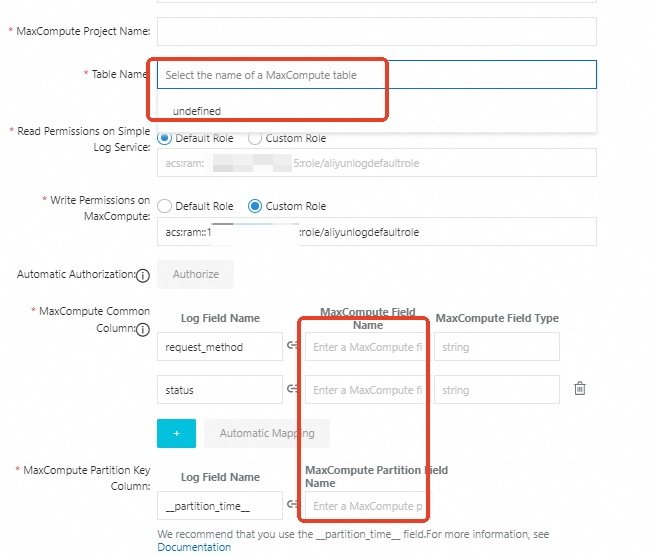Click the MaxCompute Project Name input field
The image size is (654, 555).
click(x=377, y=31)
